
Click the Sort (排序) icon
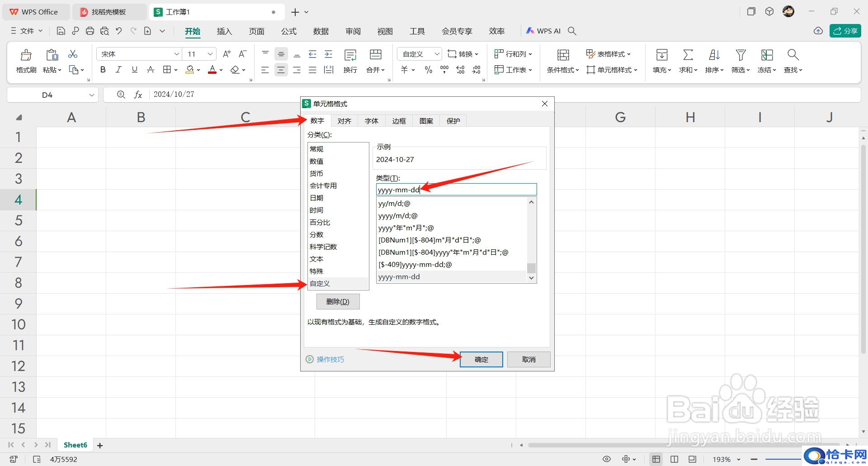pyautogui.click(x=714, y=55)
